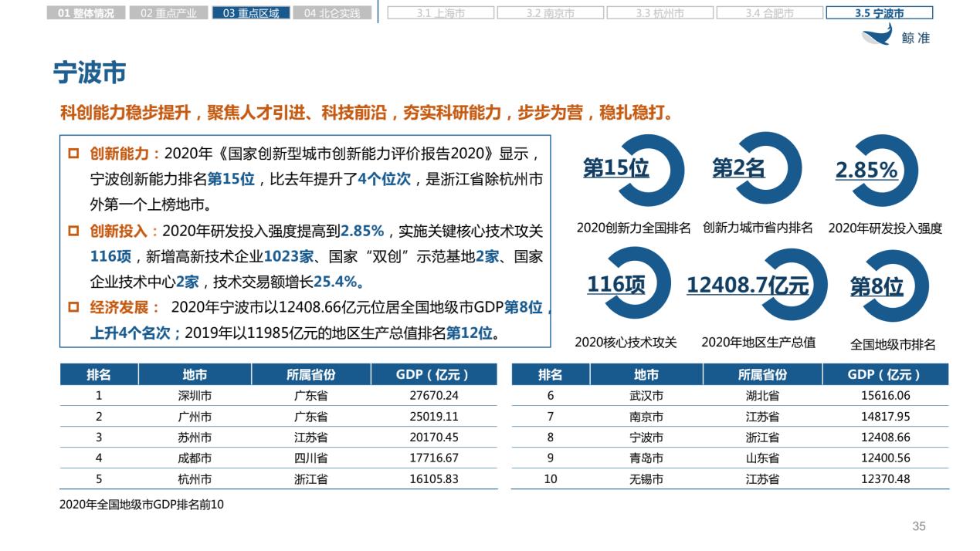
Task: Open the 04 北仑实践 section tab
Action: 333,13
